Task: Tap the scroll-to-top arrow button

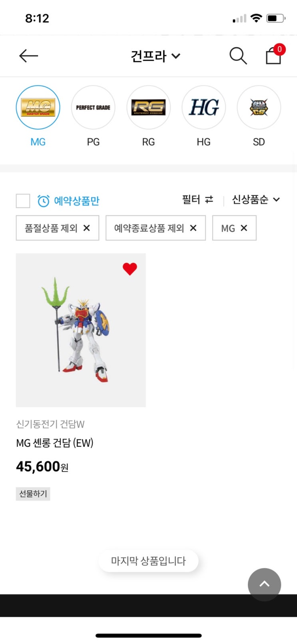Action: tap(264, 584)
